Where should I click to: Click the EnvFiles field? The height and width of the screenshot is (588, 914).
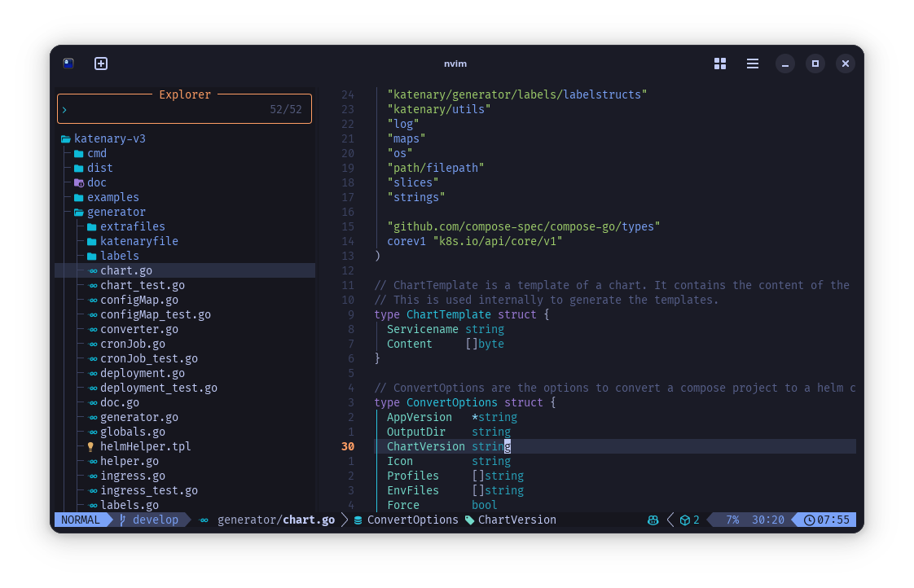point(413,491)
